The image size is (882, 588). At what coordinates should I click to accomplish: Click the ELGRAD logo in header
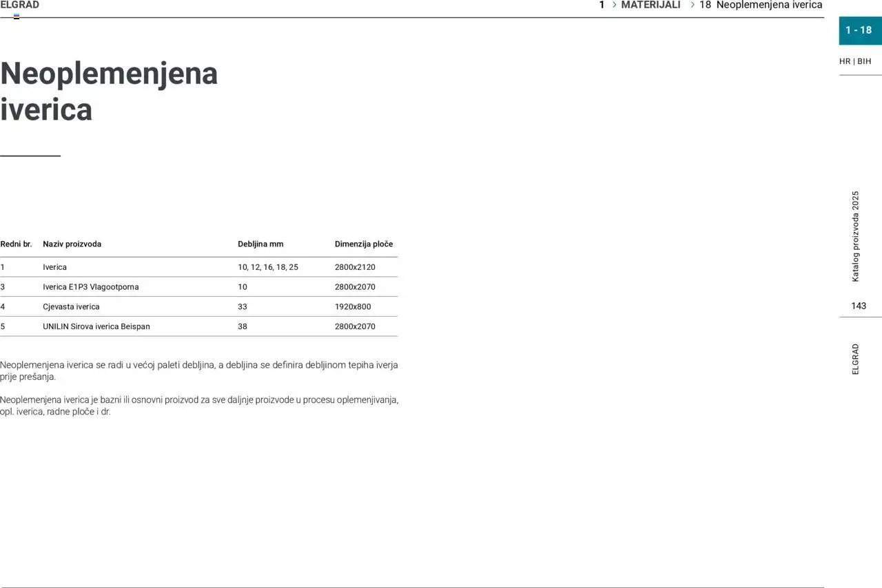(x=20, y=5)
